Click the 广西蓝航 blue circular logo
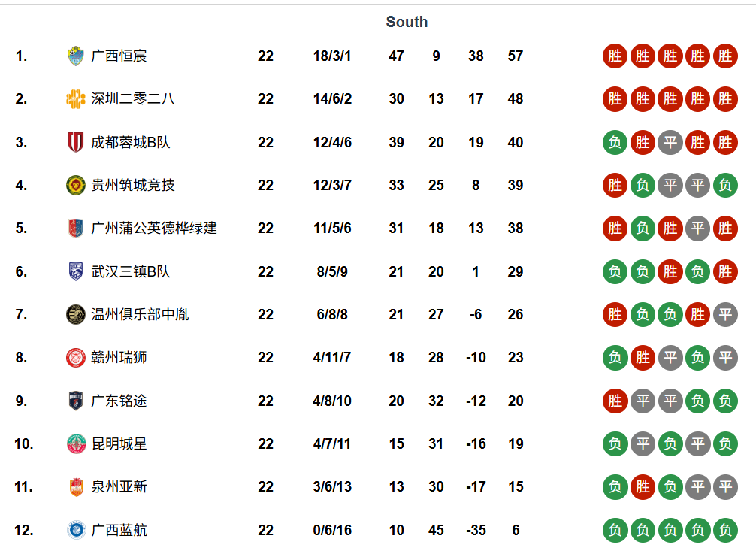756x557 pixels. (x=76, y=530)
